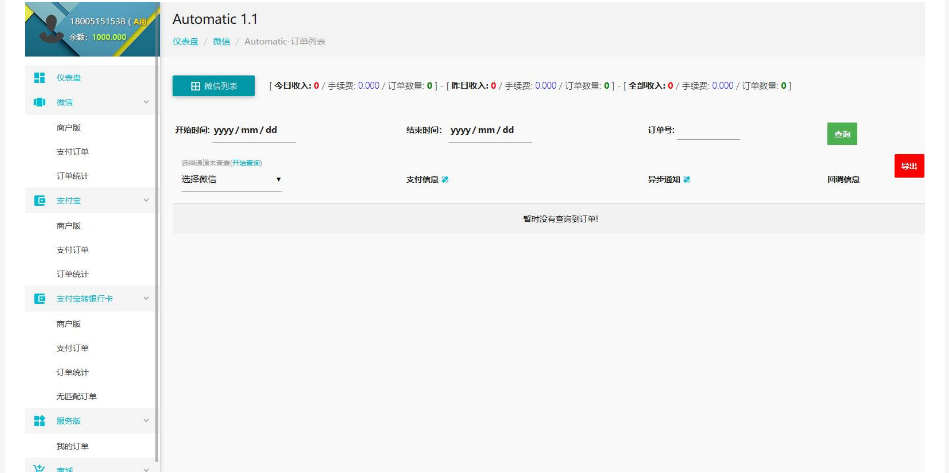Click the red 导出 button
The width and height of the screenshot is (949, 473).
pos(908,166)
